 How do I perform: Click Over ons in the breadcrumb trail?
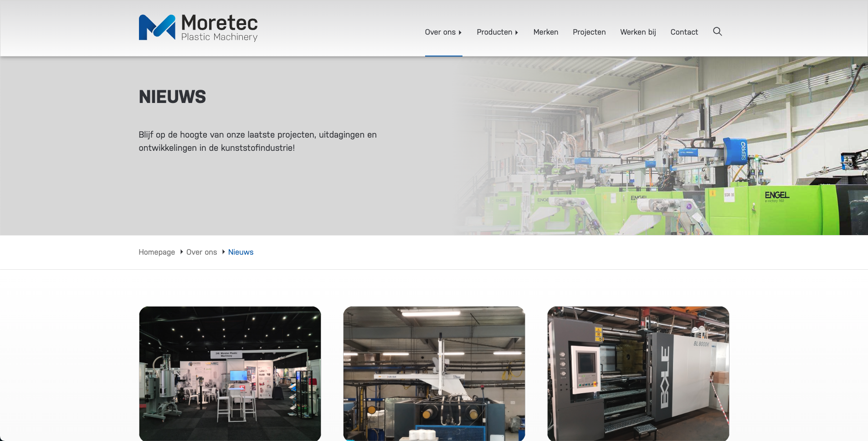[201, 252]
